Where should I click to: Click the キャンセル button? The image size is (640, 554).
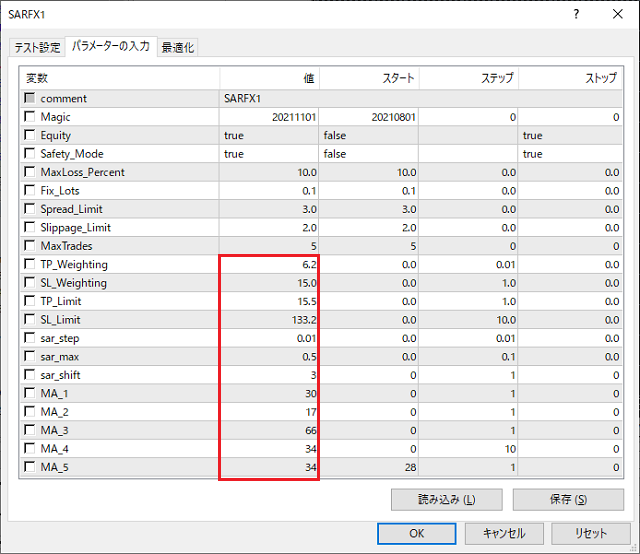[504, 534]
